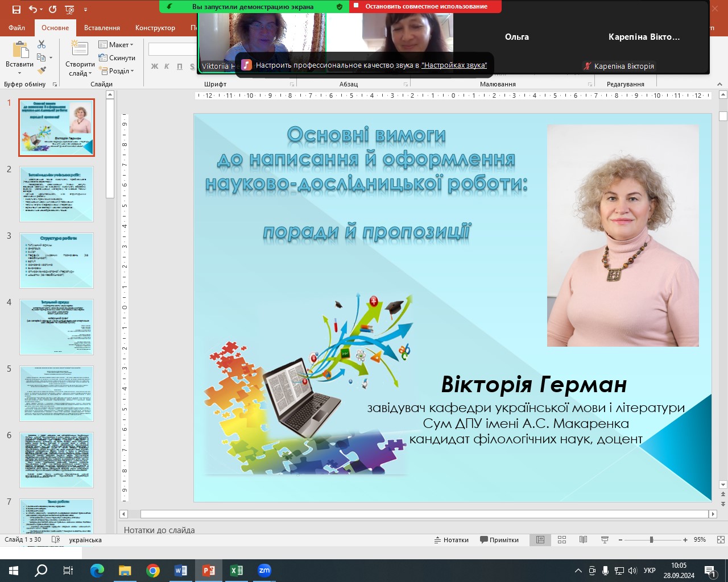The height and width of the screenshot is (582, 728).
Task: Select the Format Painter brush icon
Action: point(42,70)
